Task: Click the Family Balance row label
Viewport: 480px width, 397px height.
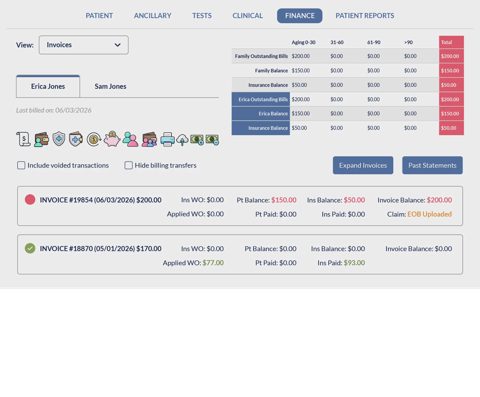Action: [x=271, y=71]
